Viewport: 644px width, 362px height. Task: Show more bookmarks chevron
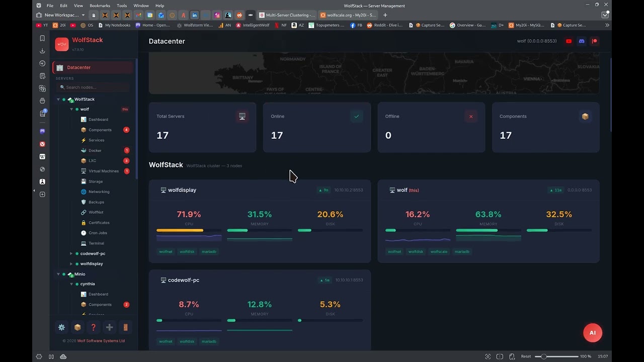point(607,25)
